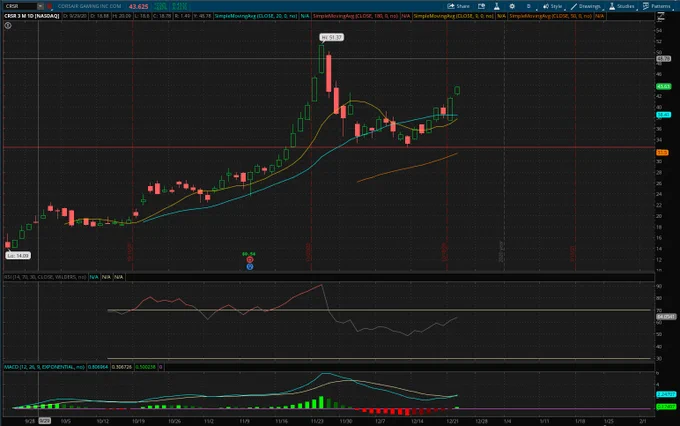The image size is (680, 426).
Task: Select the Lo: 14.09 price bubble
Action: coord(18,256)
